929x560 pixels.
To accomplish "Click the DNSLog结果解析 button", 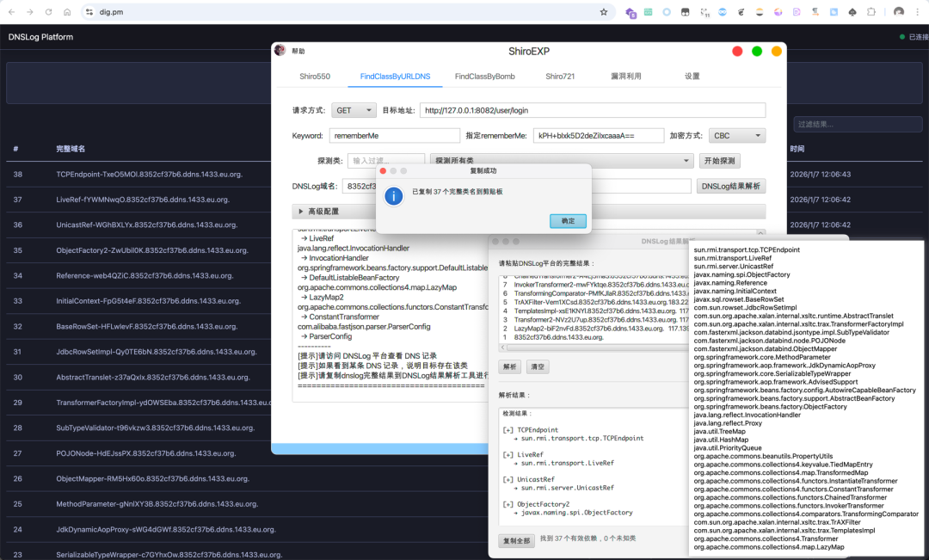I will [730, 186].
